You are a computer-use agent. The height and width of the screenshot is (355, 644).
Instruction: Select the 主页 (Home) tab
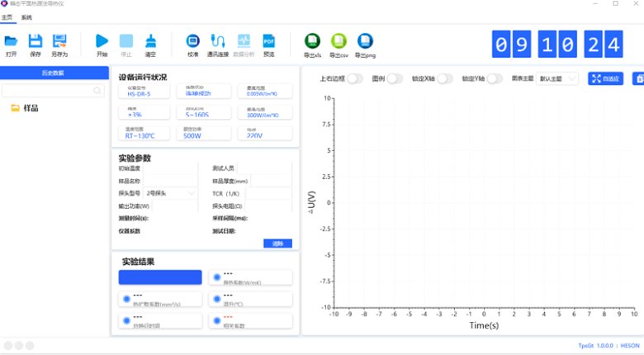[x=7, y=17]
